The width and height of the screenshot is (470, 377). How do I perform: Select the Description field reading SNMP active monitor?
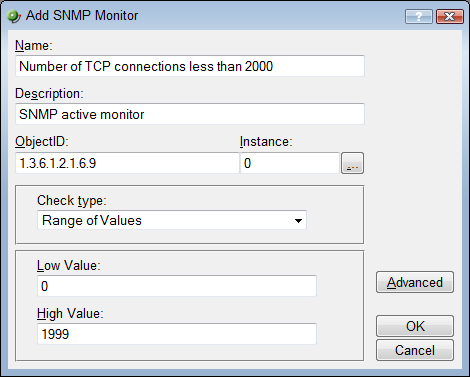190,114
